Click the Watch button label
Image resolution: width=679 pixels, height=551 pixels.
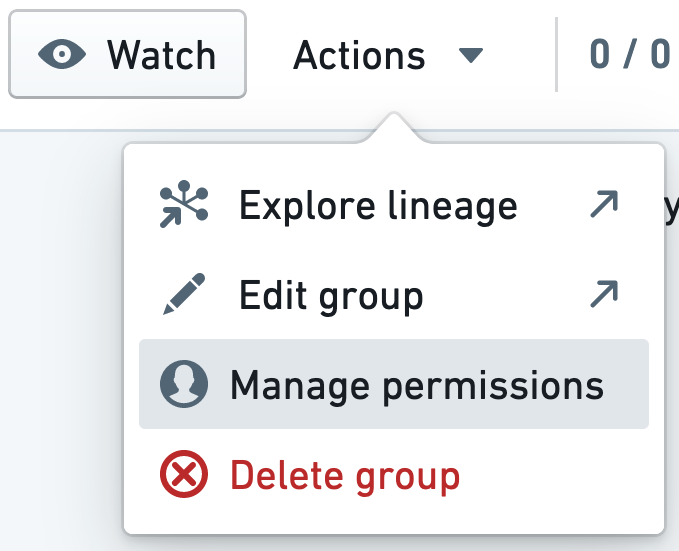(x=162, y=55)
